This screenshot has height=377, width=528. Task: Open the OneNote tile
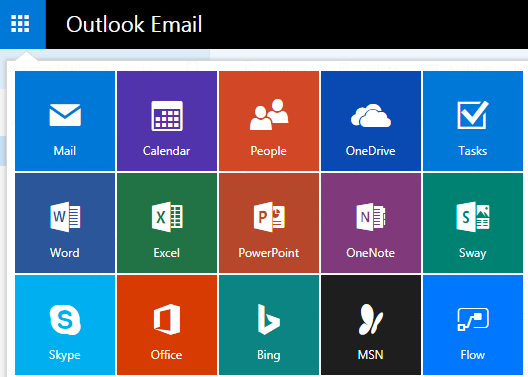click(371, 223)
